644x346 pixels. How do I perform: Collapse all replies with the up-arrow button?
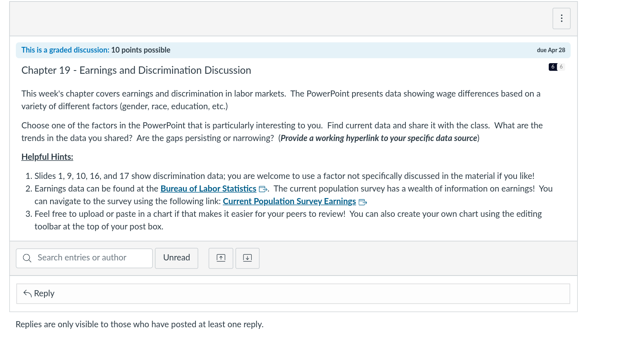[x=221, y=258]
